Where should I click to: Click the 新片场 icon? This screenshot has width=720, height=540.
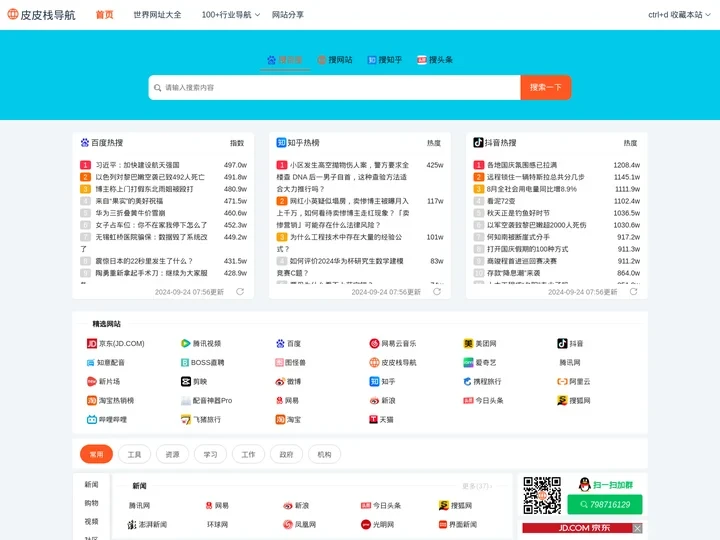(x=91, y=382)
